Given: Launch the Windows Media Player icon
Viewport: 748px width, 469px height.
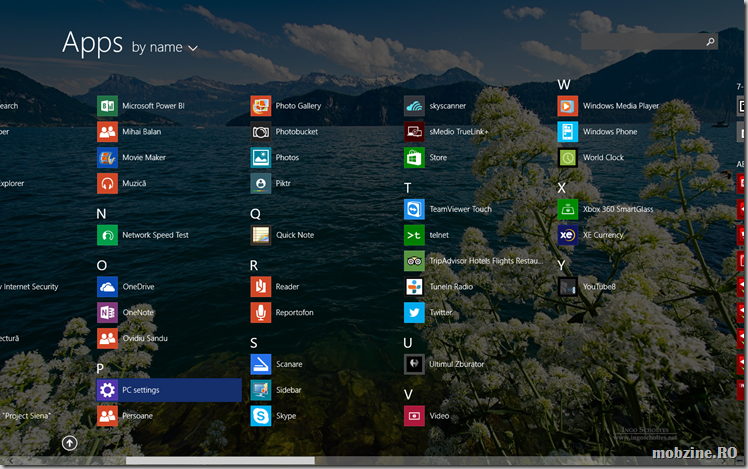Looking at the screenshot, I should click(x=568, y=106).
